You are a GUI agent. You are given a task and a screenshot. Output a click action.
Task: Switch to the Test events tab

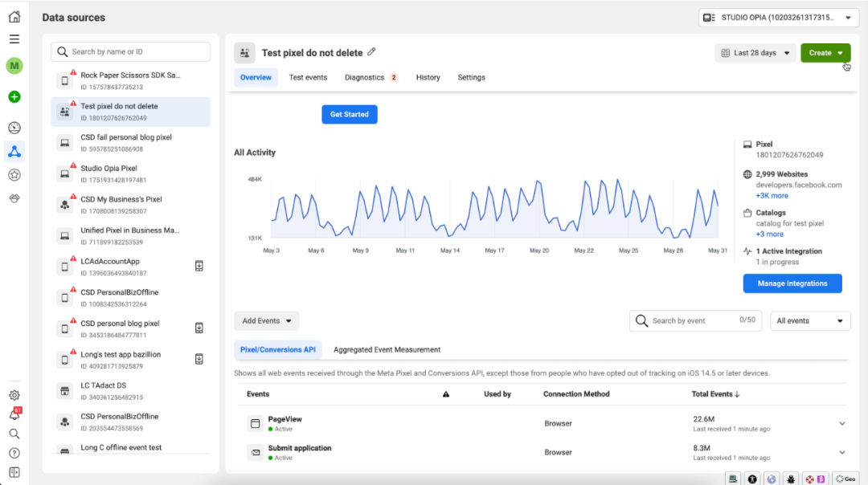pyautogui.click(x=308, y=78)
